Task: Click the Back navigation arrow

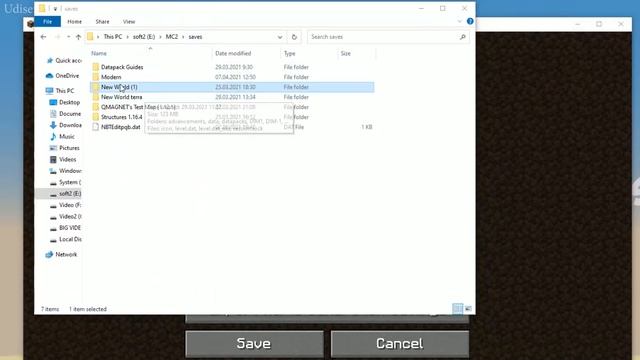Action: (44, 37)
